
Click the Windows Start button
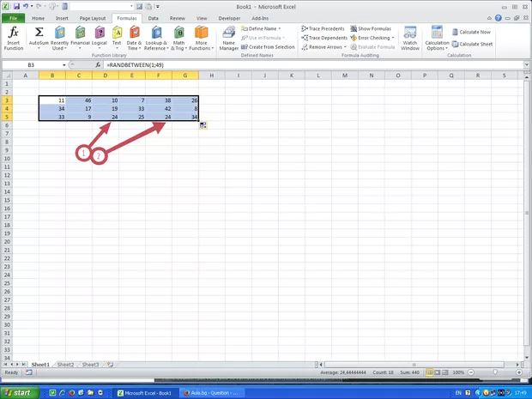(x=19, y=392)
